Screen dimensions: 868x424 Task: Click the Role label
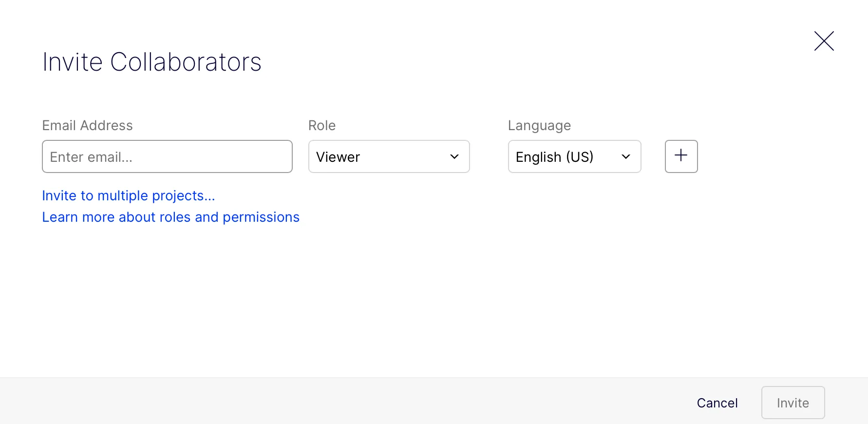point(322,125)
